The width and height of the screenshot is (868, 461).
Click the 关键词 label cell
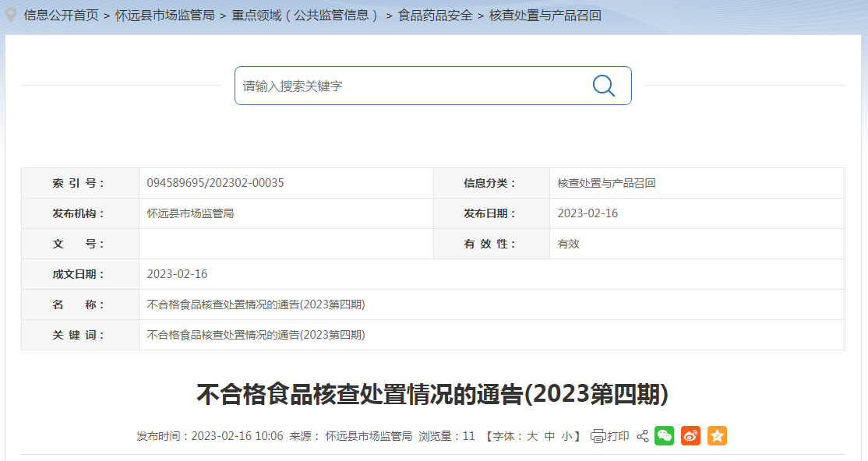click(x=80, y=336)
